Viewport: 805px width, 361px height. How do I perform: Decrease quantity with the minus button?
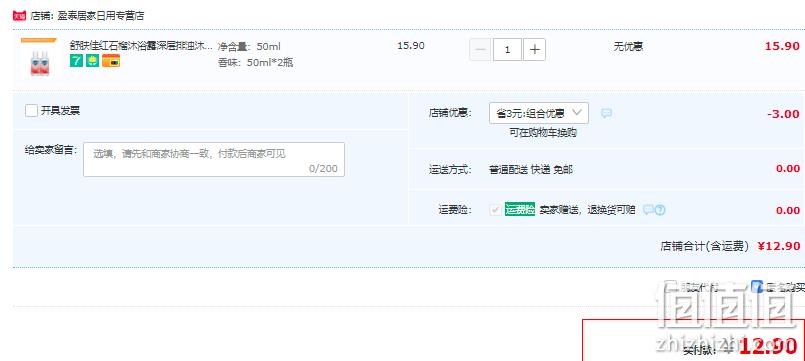click(481, 50)
